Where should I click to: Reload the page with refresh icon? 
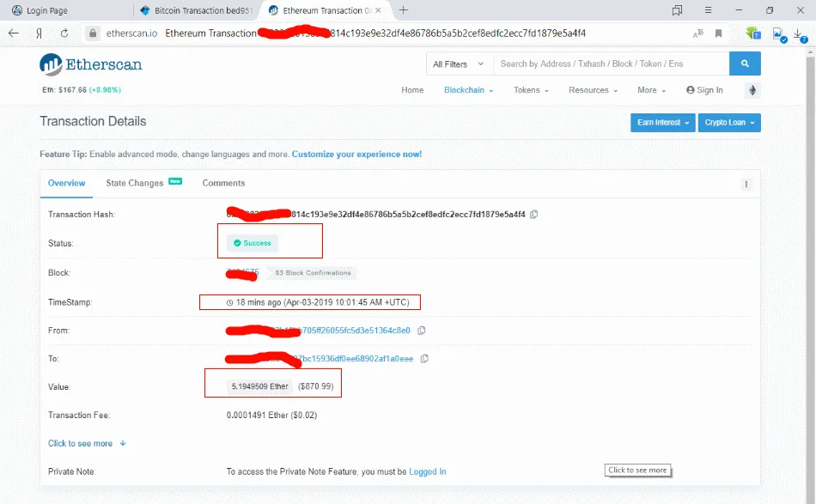64,33
